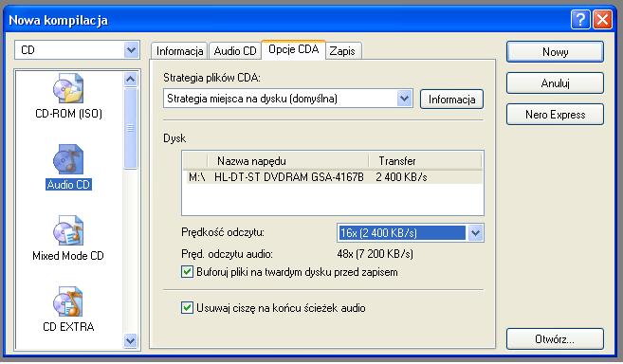
Task: Click the CD-ROM (ISO) label text
Action: coord(68,114)
